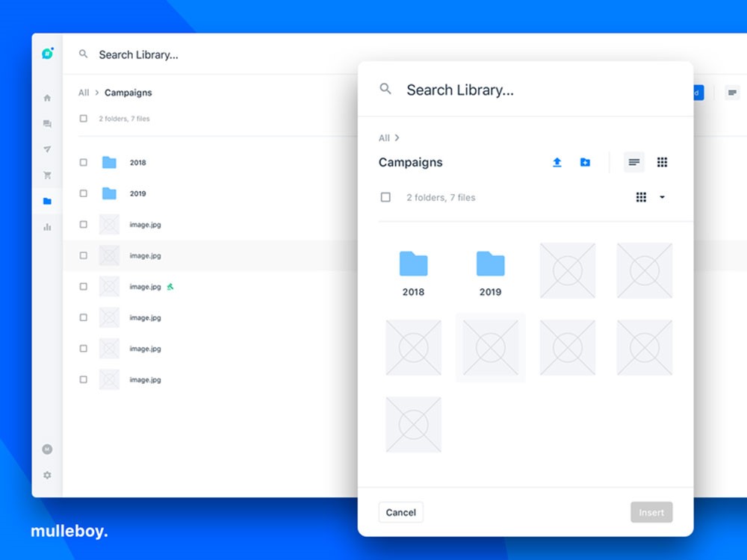
Task: Click the 2018 folder name in background list
Action: (x=137, y=162)
